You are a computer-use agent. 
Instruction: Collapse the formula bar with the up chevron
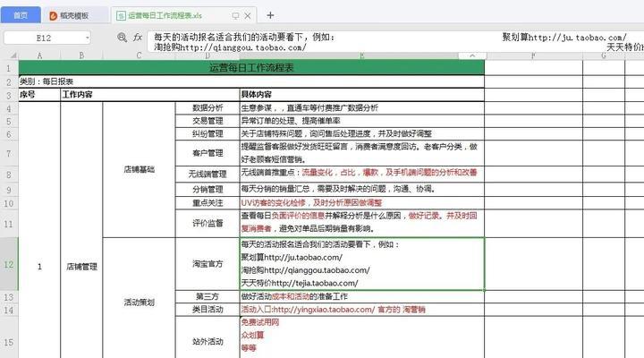pyautogui.click(x=472, y=55)
